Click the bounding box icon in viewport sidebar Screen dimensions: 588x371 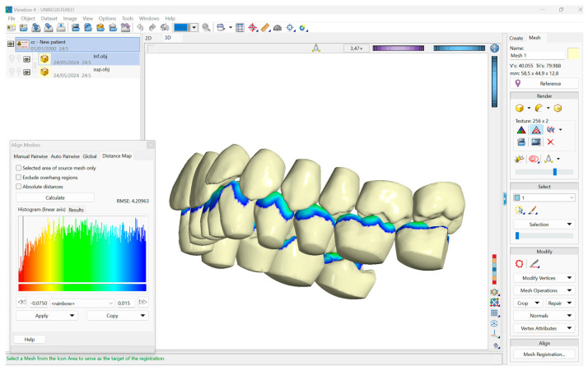pos(495,303)
